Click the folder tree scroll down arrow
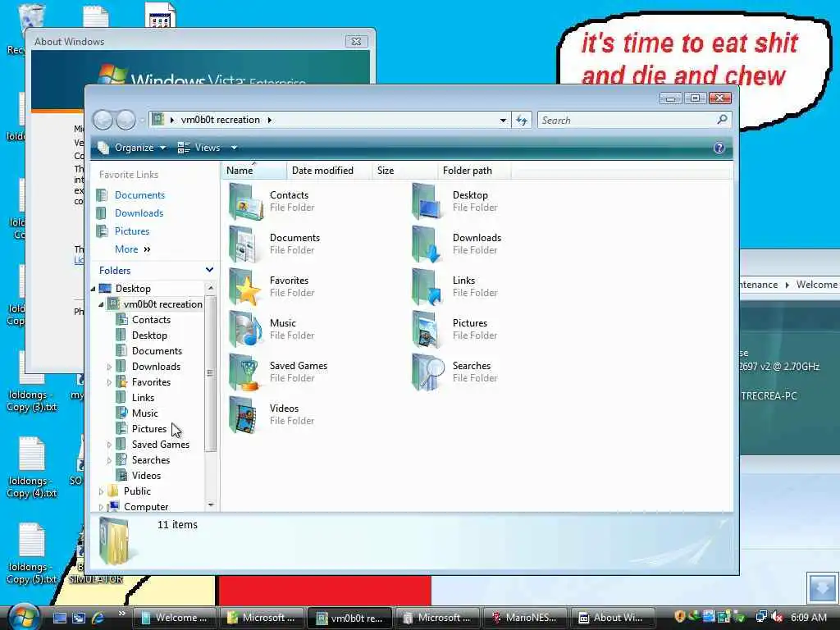Viewport: 840px width, 630px height. (x=211, y=504)
